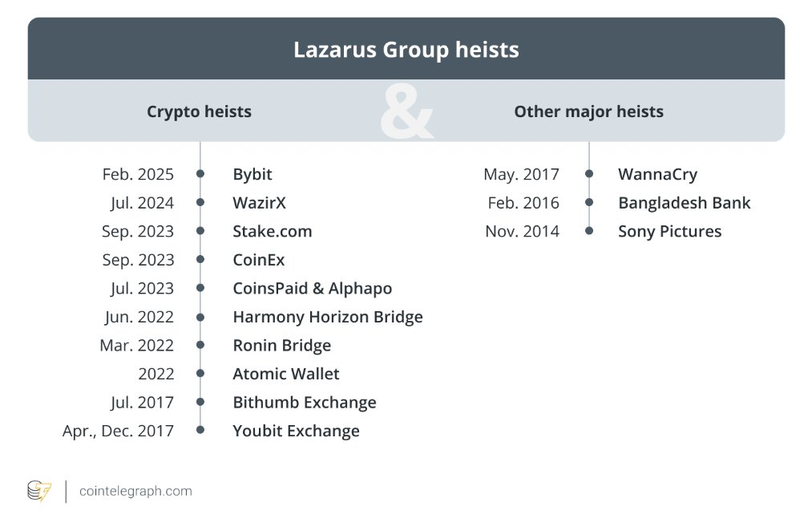Select the Other major heists heading

589,111
